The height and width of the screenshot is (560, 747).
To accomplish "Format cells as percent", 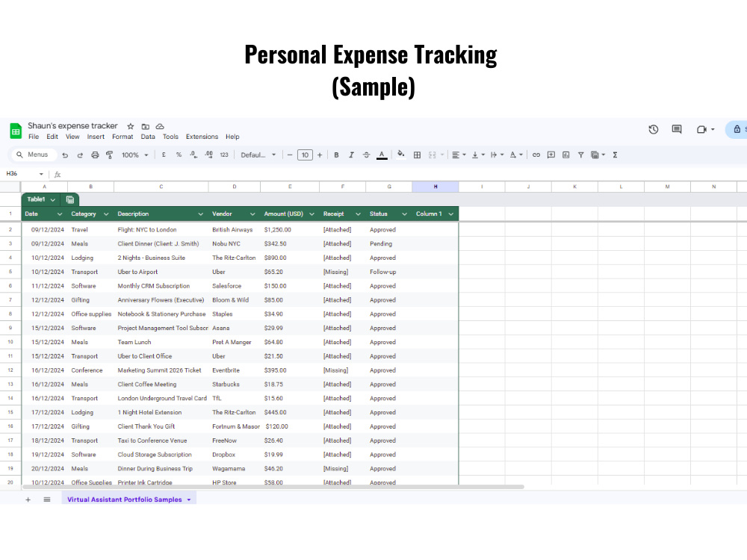I will [179, 155].
